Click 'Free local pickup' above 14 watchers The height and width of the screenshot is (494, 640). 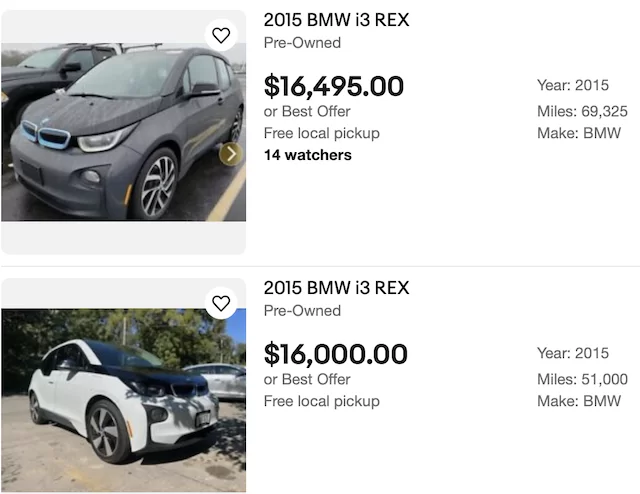322,133
